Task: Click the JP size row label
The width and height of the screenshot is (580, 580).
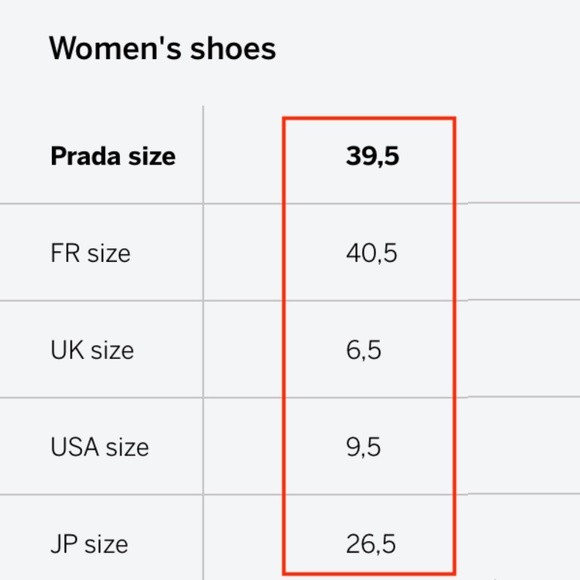Action: [89, 544]
